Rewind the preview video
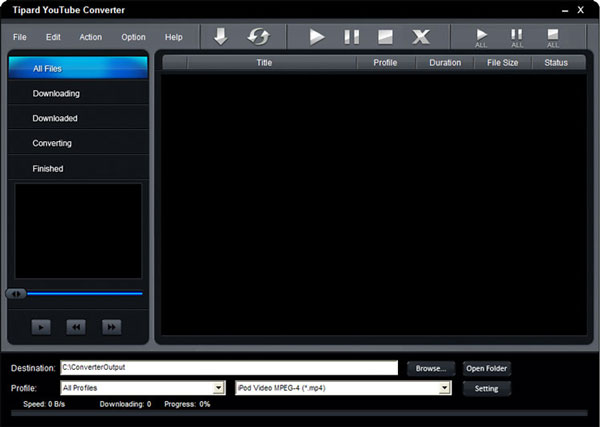Image resolution: width=600 pixels, height=427 pixels. point(76,326)
